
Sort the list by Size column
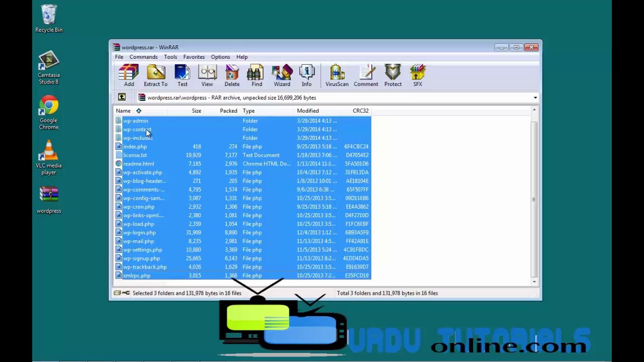(185, 111)
